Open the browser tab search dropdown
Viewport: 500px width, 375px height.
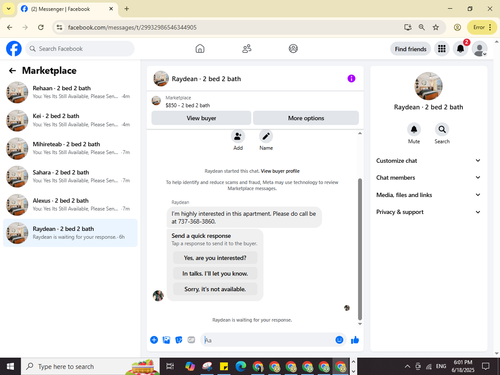pyautogui.click(x=9, y=9)
